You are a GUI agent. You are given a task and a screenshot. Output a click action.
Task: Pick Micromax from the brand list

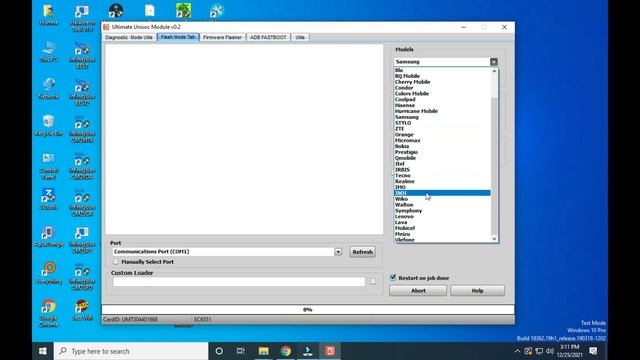click(x=442, y=140)
